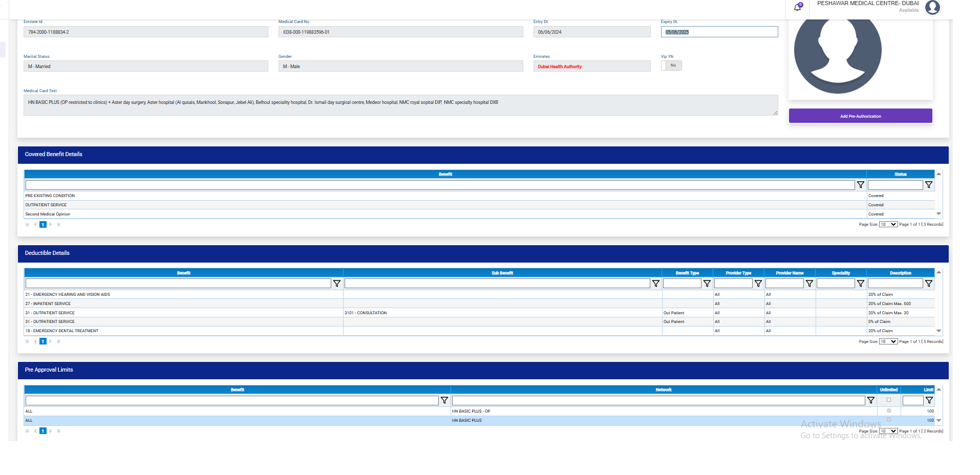Screen dimensions: 980x475
Task: Click the notification bell icon
Action: 797,7
